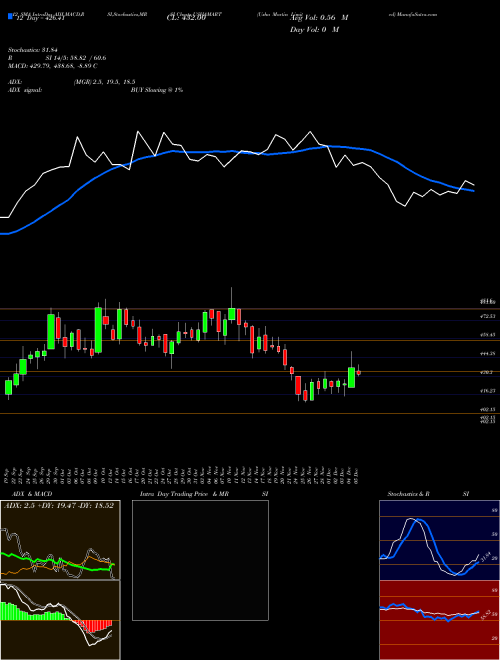Click the 458.43 price level label
This screenshot has height=660, width=500.
click(x=487, y=335)
